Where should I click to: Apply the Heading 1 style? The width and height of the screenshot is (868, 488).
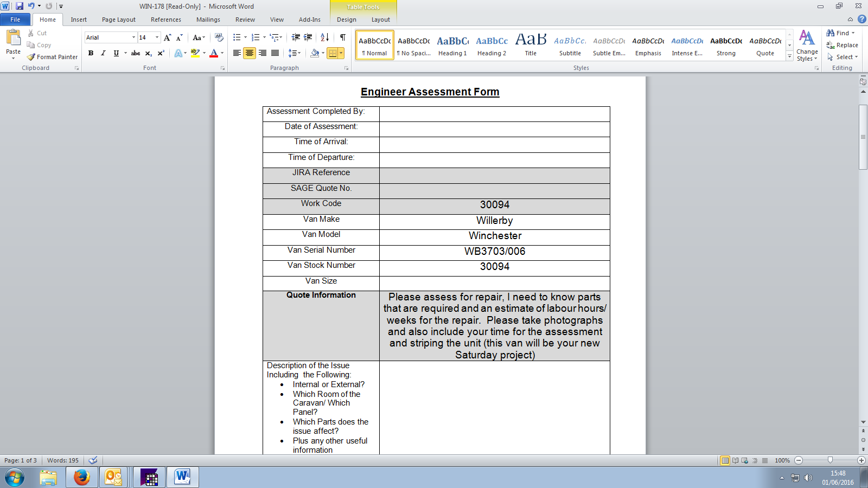pyautogui.click(x=452, y=45)
